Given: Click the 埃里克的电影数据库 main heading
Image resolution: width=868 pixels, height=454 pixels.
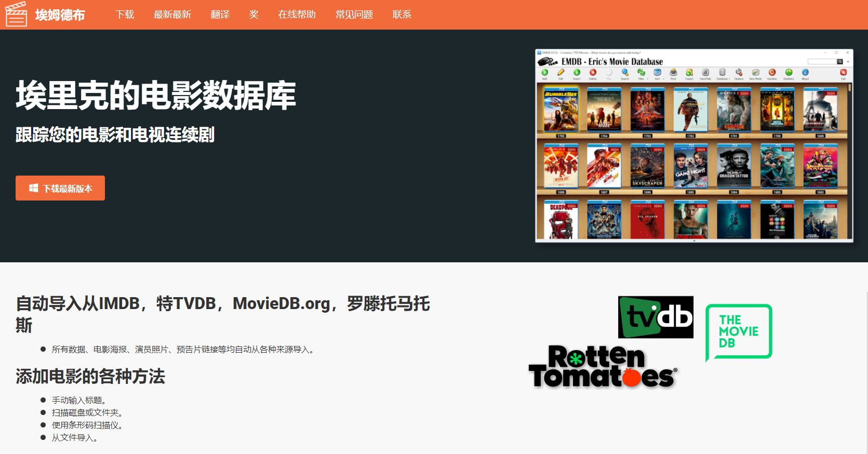Looking at the screenshot, I should (x=156, y=96).
